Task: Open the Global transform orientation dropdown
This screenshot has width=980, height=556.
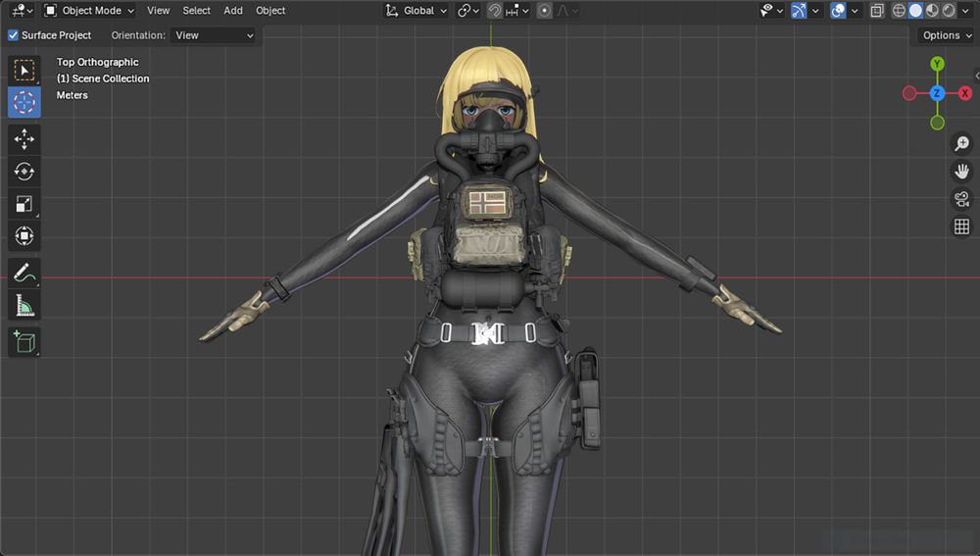Action: point(416,11)
